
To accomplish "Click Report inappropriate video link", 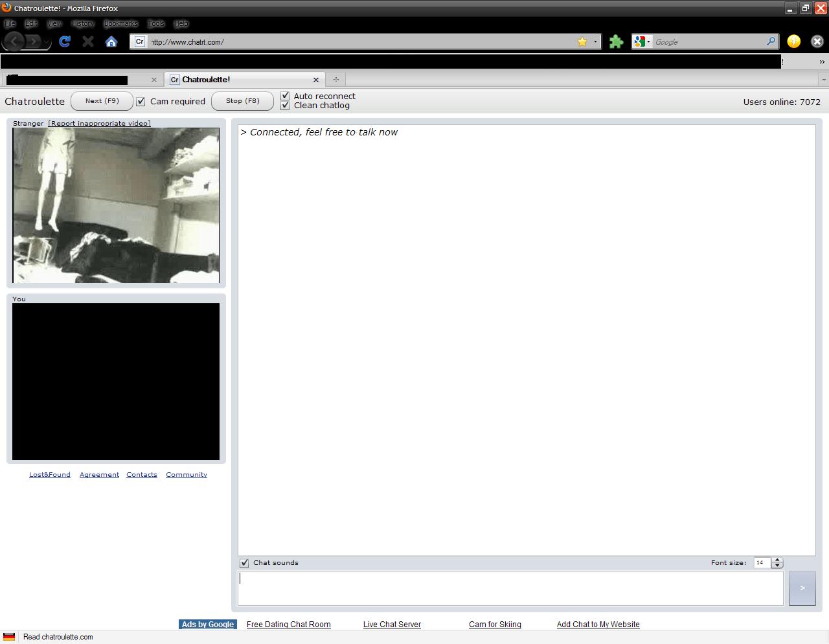I will click(99, 123).
